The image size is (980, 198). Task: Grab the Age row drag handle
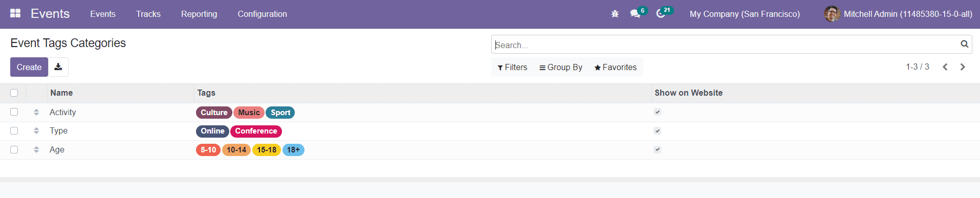click(36, 149)
